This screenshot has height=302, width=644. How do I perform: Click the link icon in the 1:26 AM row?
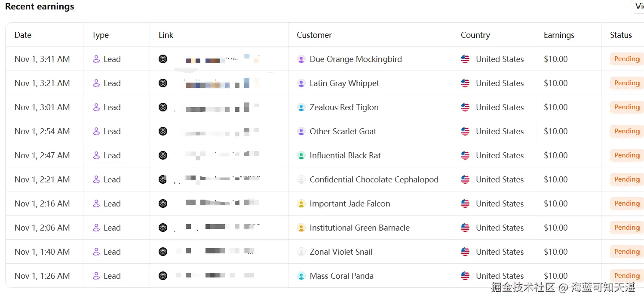coord(163,276)
